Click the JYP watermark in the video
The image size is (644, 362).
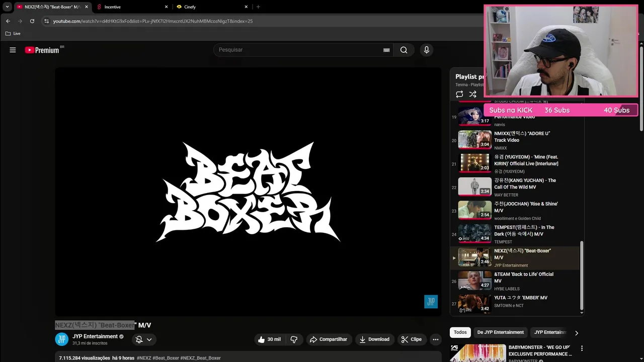coord(431,302)
